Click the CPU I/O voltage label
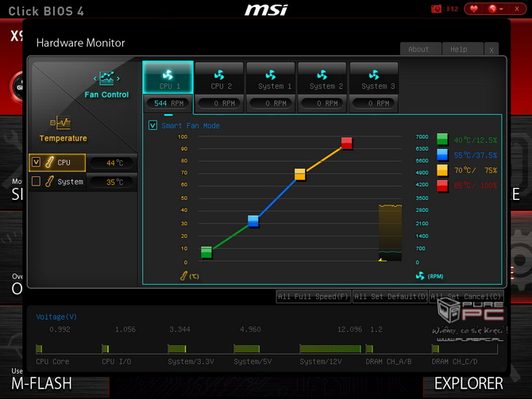532x399 pixels. pos(117,362)
